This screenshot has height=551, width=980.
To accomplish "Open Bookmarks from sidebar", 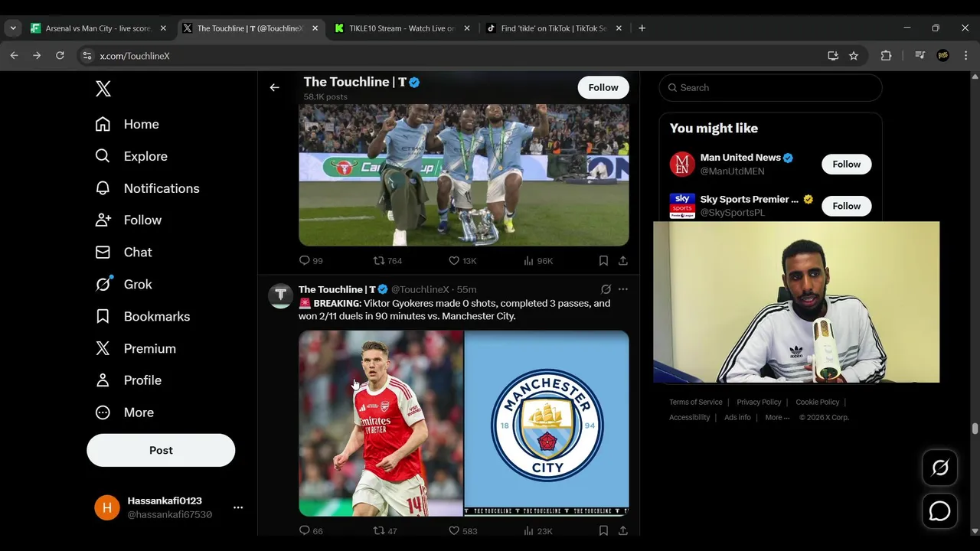I will 142,316.
